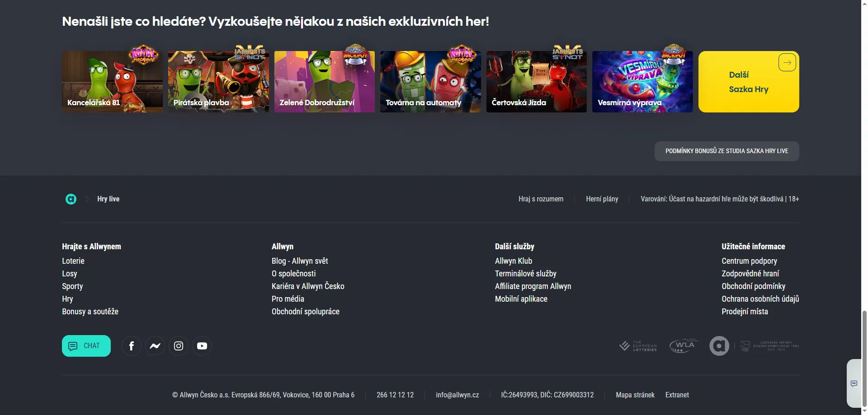Open O společnosti link

coord(294,274)
